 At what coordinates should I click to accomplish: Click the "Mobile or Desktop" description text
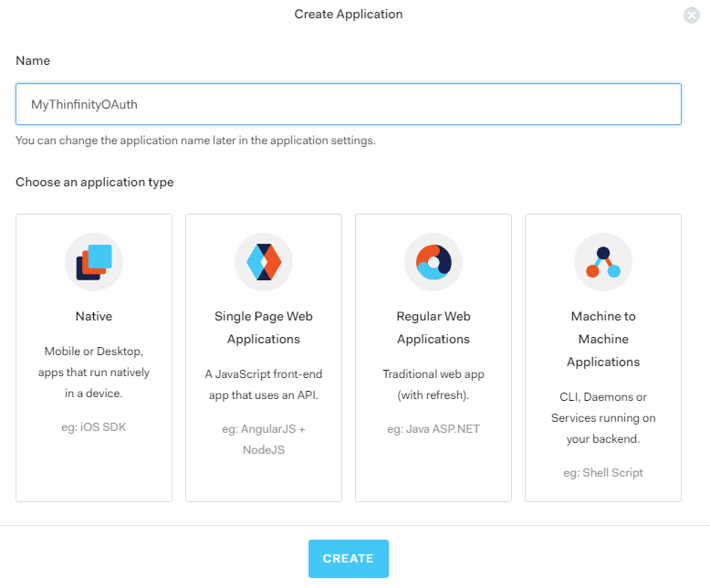94,372
